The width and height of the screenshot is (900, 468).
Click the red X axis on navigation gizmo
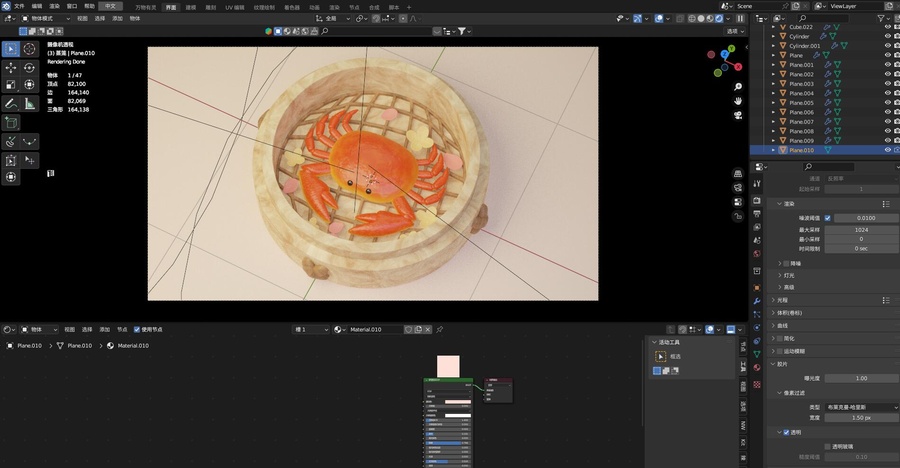738,67
